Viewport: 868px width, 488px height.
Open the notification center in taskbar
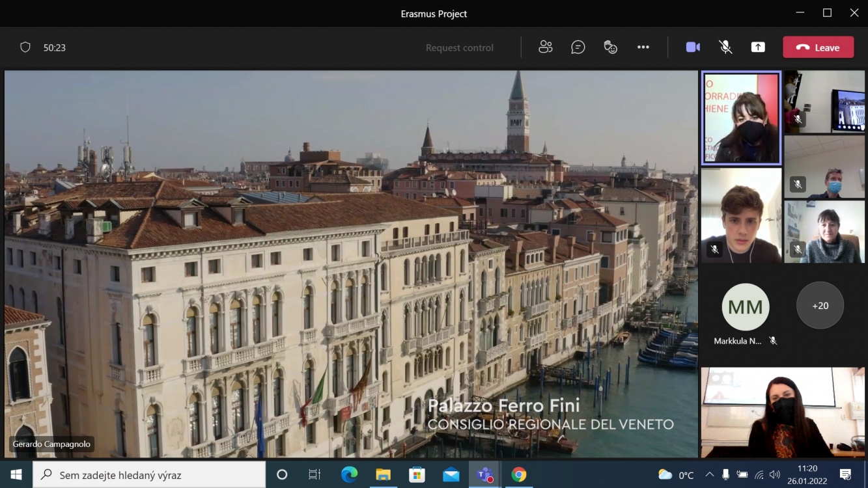pos(845,475)
